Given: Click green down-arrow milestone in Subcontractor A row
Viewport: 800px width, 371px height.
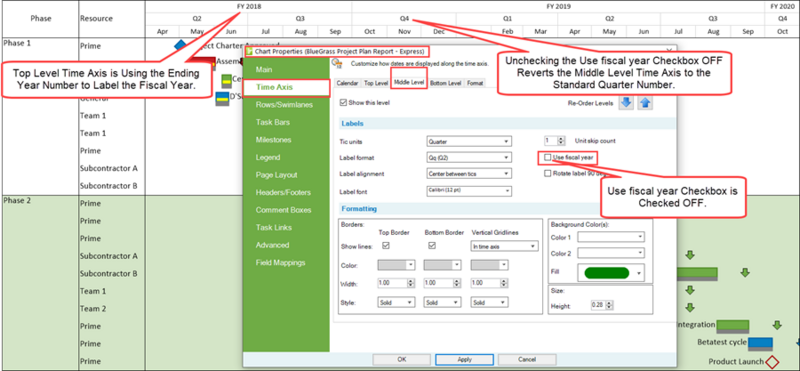Looking at the screenshot, I should pyautogui.click(x=690, y=255).
